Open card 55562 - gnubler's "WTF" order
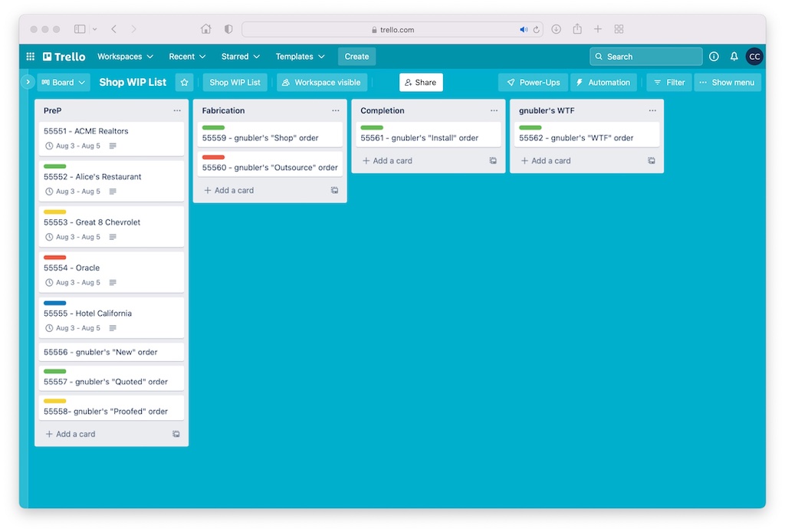 pyautogui.click(x=586, y=134)
